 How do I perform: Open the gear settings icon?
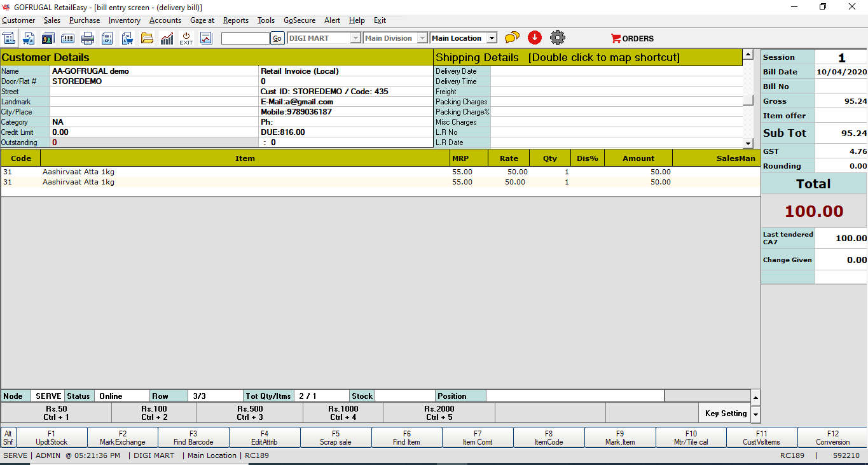point(558,38)
